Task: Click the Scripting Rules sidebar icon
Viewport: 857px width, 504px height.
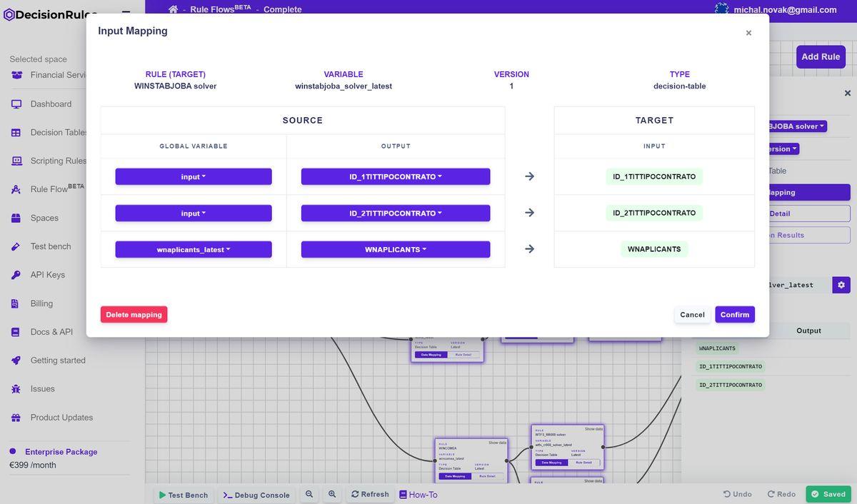Action: click(x=16, y=161)
